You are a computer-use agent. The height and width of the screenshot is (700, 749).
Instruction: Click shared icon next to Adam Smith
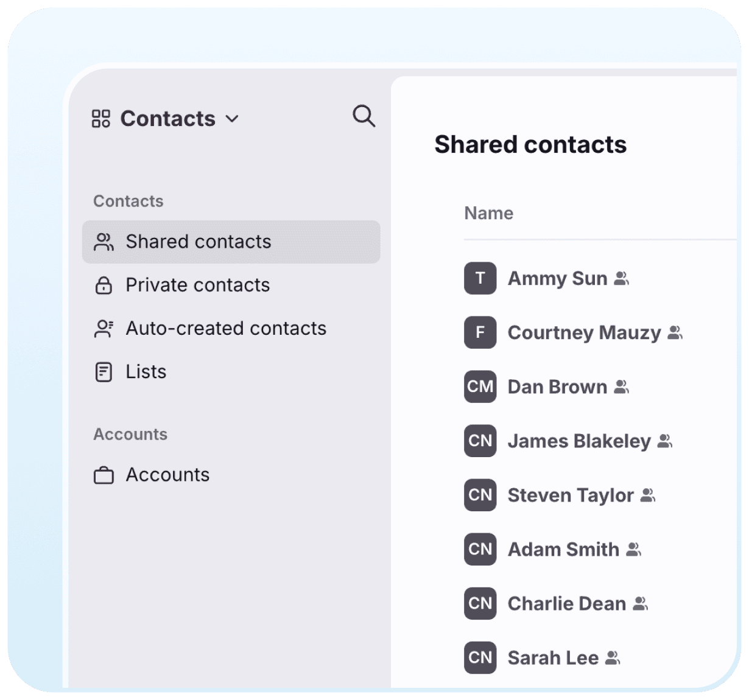(633, 549)
